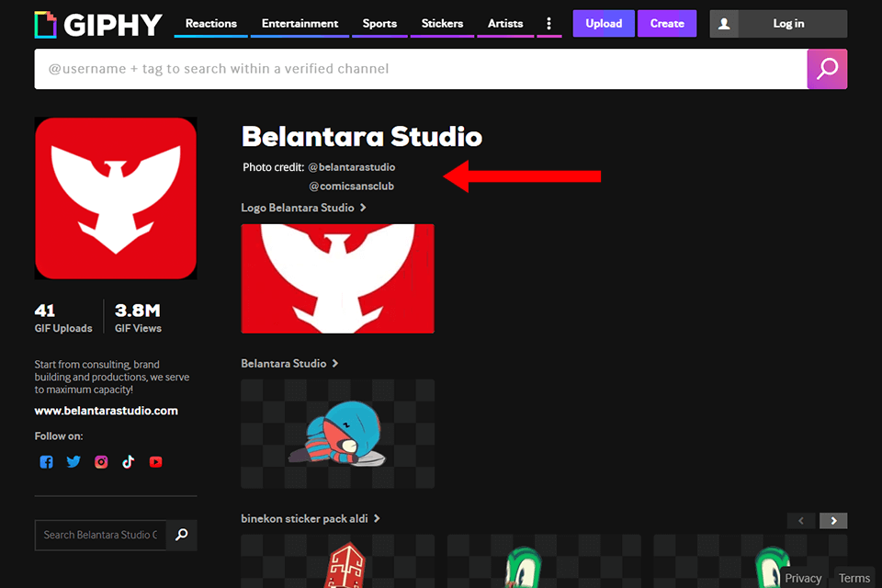Click the GIPHY logo to go home
882x588 pixels.
click(98, 25)
